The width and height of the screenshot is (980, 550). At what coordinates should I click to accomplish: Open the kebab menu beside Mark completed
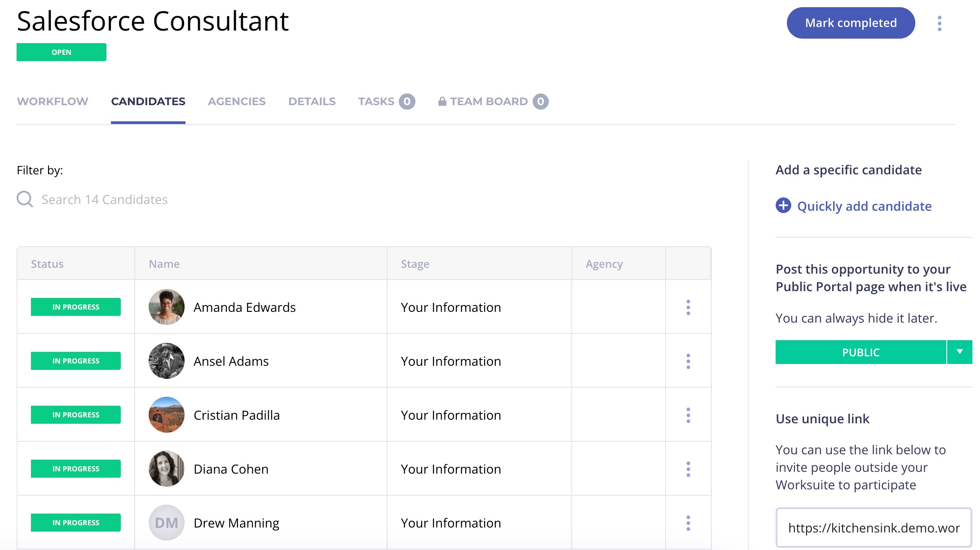(939, 23)
